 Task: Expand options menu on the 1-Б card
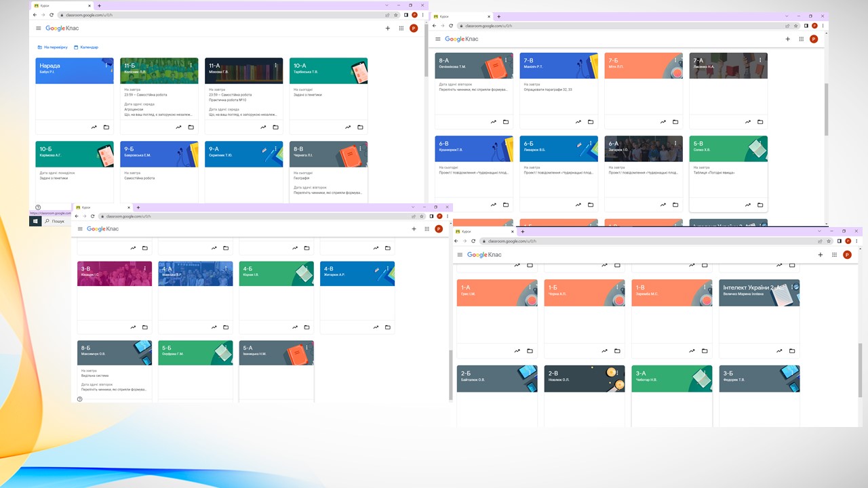tap(617, 287)
